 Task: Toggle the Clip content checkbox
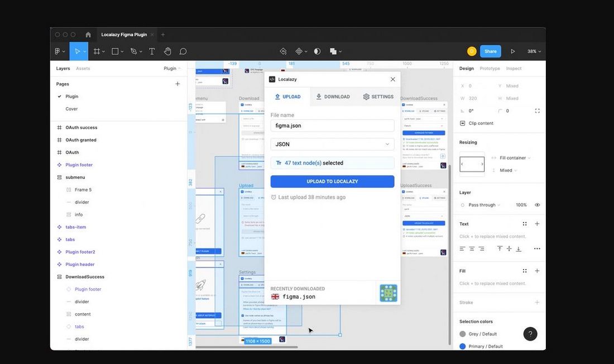(463, 123)
